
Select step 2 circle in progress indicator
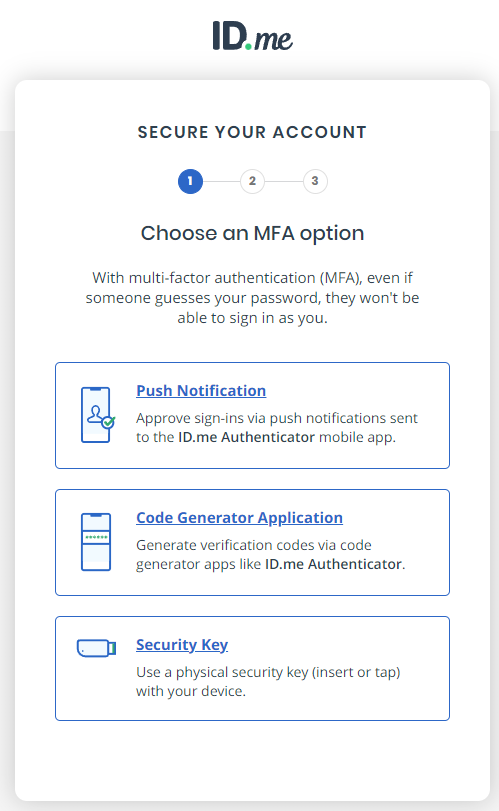[252, 181]
